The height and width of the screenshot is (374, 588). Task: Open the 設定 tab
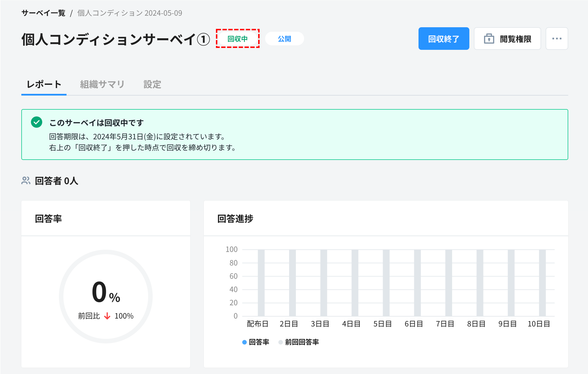[152, 84]
